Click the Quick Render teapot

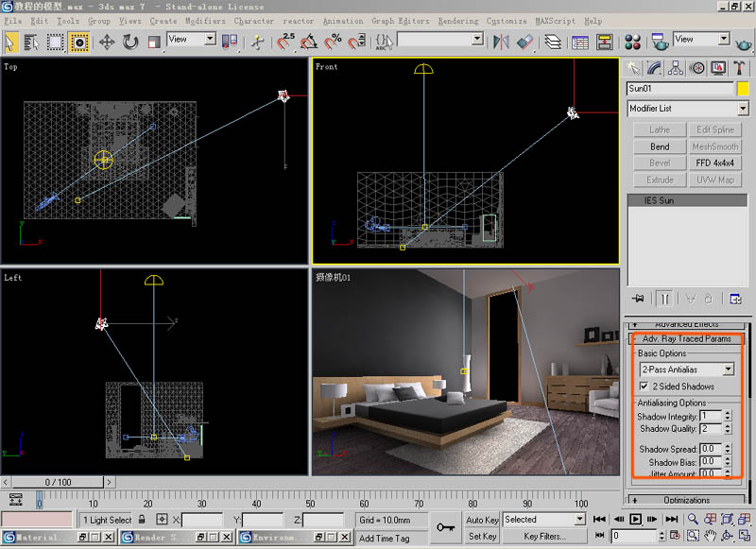[744, 43]
